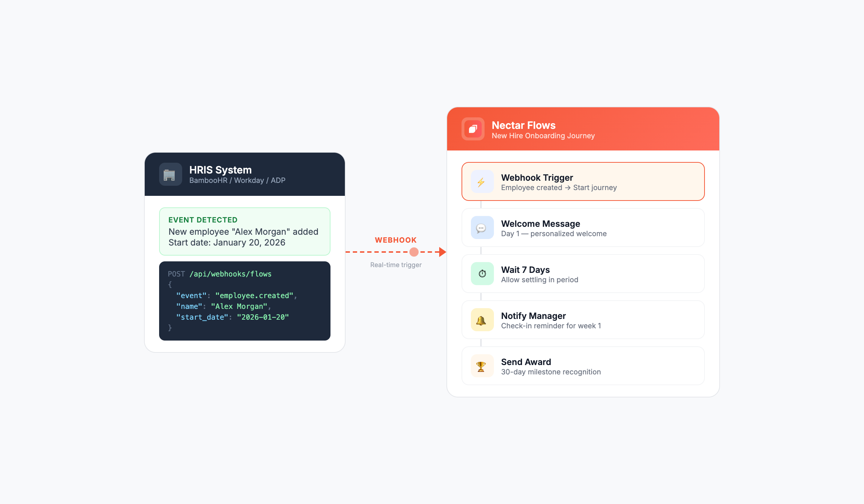Click the bell Notify Manager icon

[482, 320]
